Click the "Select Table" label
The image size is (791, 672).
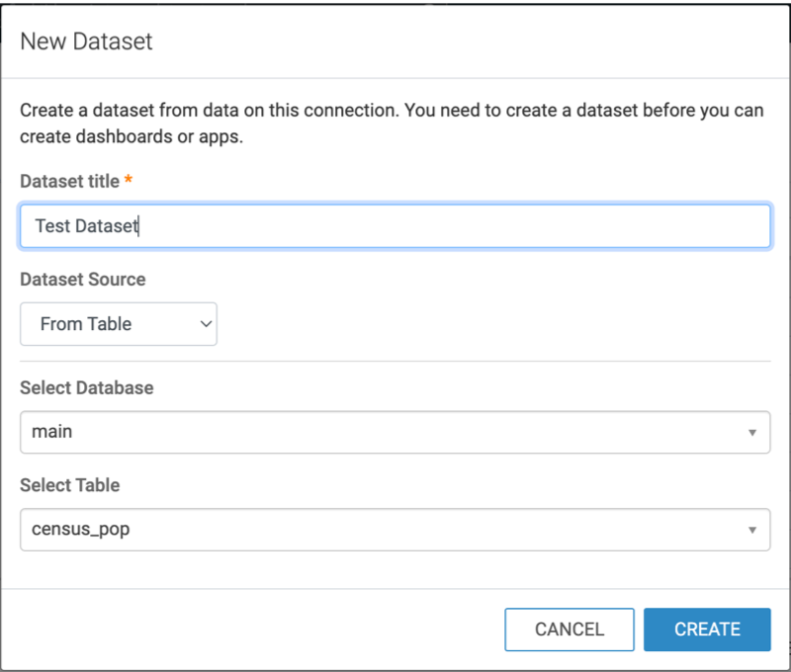(69, 484)
